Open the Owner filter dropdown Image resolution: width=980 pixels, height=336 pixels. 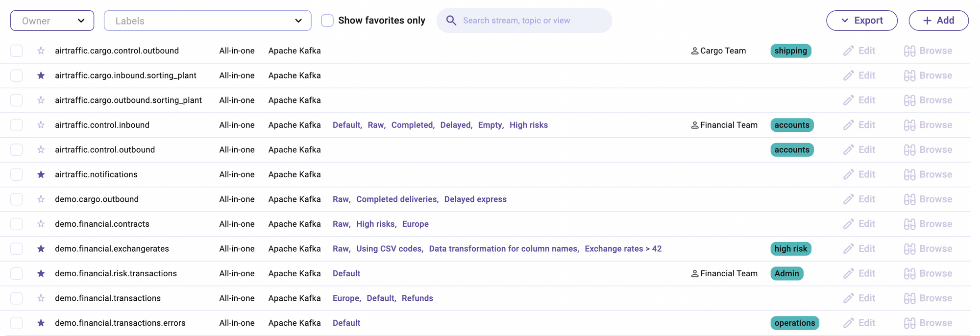52,21
